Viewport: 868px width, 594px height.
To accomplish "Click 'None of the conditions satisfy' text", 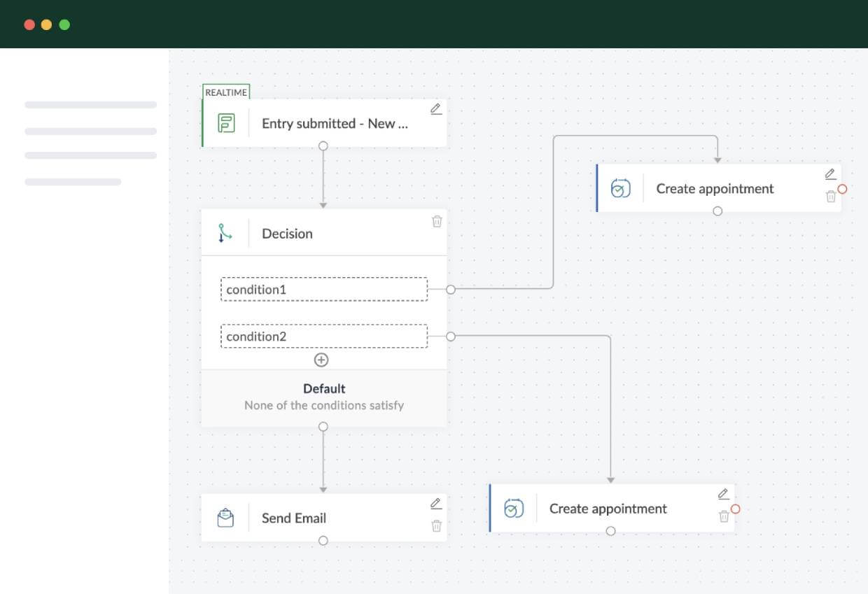I will tap(324, 405).
